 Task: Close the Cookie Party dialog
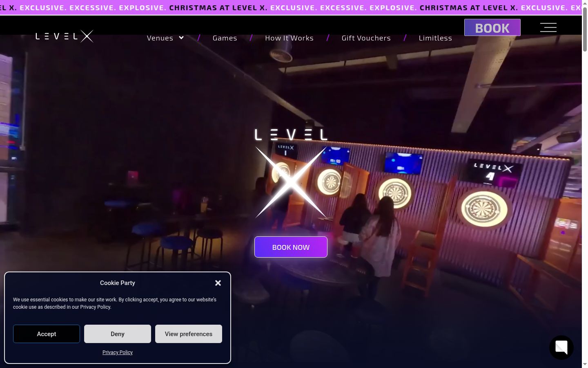click(218, 283)
